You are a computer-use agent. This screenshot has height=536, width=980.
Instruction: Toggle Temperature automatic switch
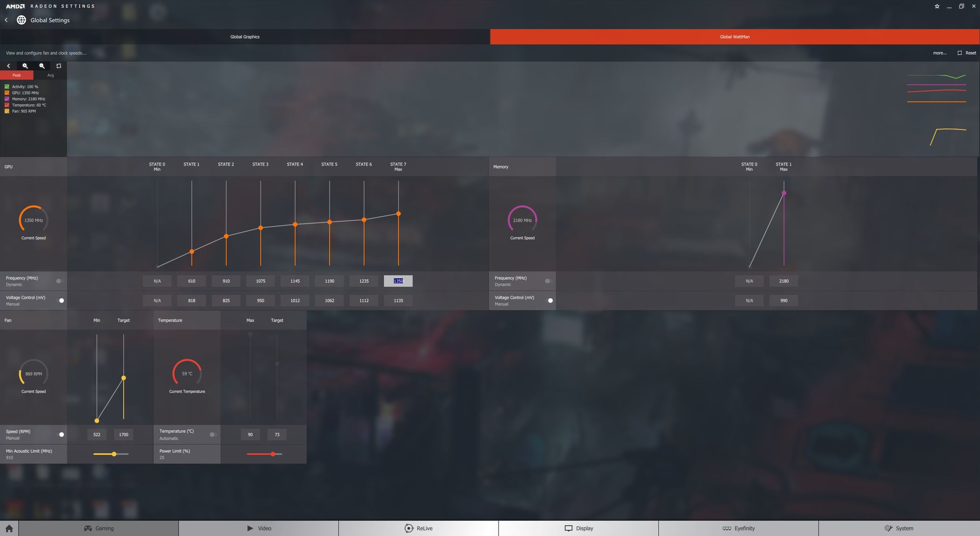point(213,435)
